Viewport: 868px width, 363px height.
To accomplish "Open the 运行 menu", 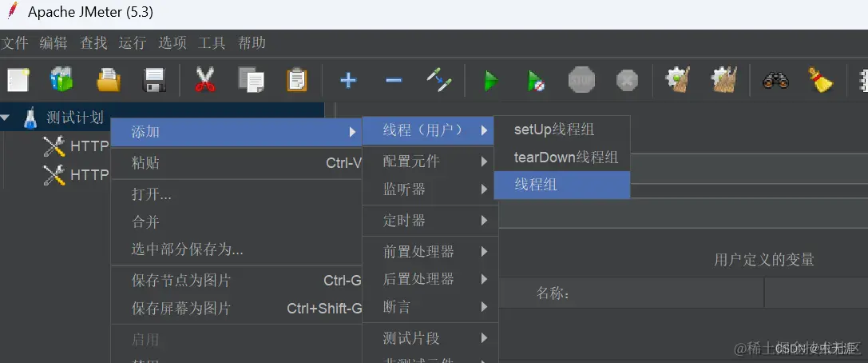I will click(x=133, y=42).
